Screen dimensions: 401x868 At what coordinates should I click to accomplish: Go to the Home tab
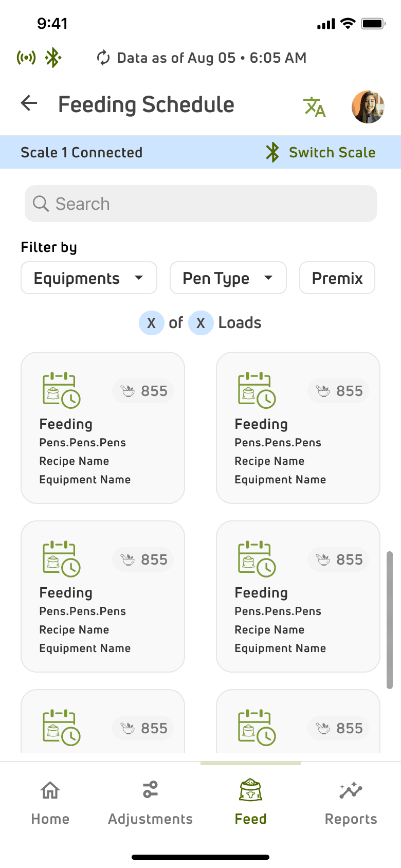pos(50,803)
